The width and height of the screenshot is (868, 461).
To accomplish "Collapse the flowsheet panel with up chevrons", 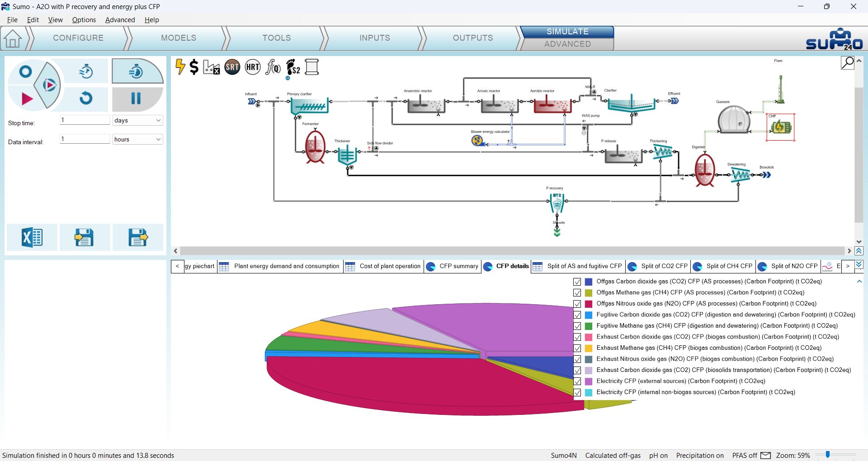I will [859, 251].
